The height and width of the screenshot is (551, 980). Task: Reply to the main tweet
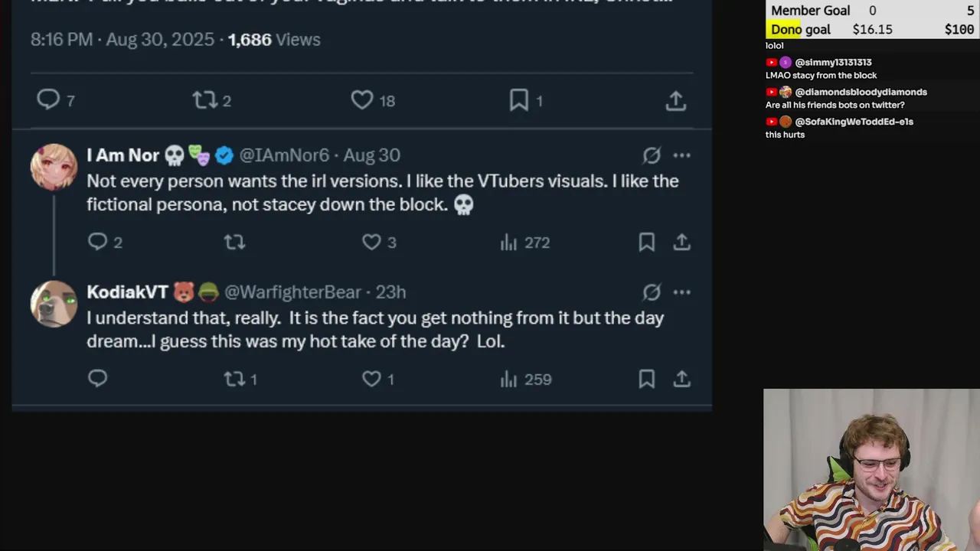tap(48, 99)
